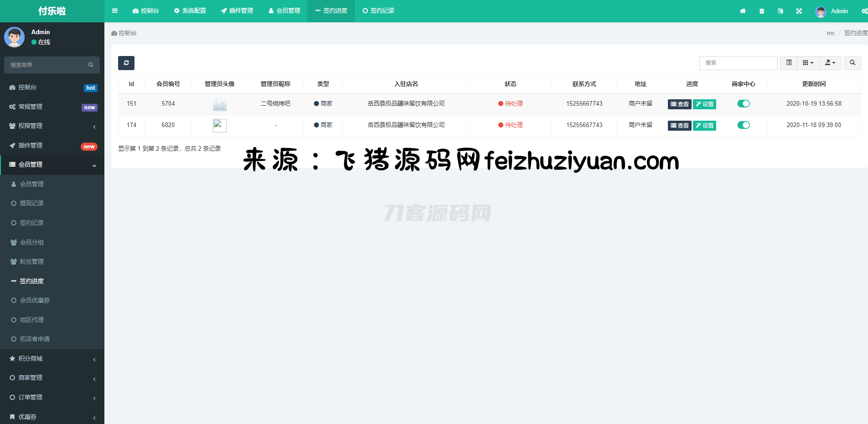Open 提现记录 in the sidebar

pos(31,204)
